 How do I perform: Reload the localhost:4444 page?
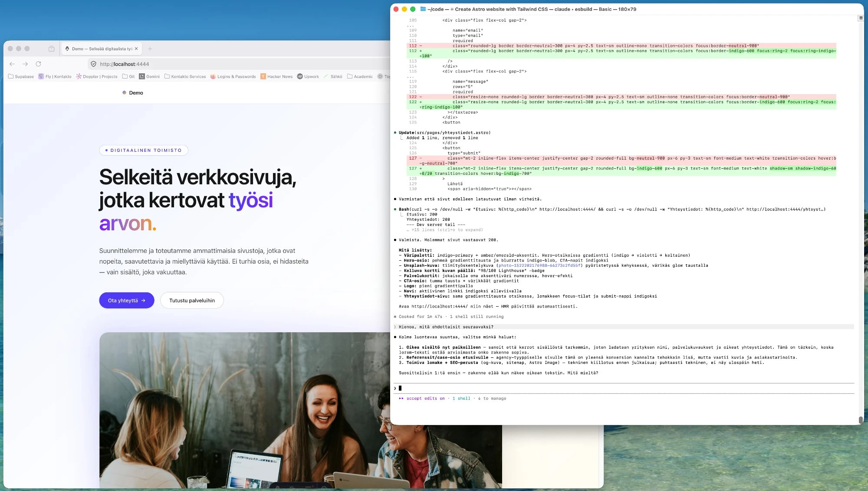pos(39,64)
